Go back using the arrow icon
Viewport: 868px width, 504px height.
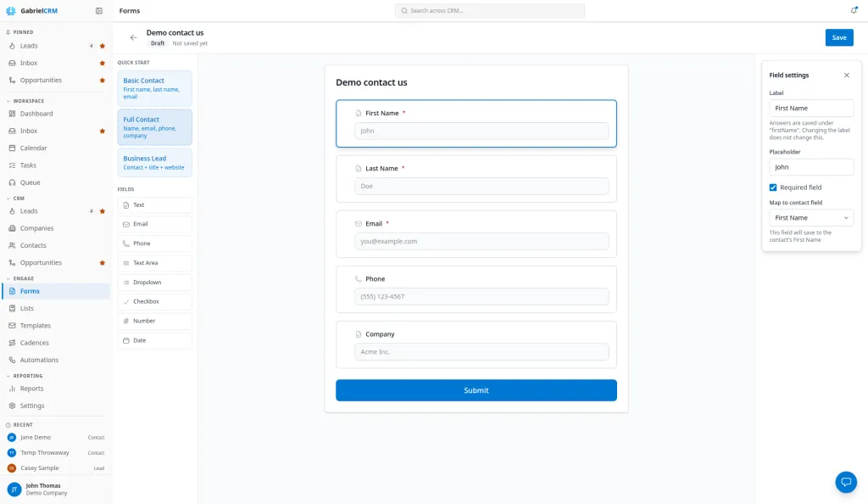tap(133, 37)
